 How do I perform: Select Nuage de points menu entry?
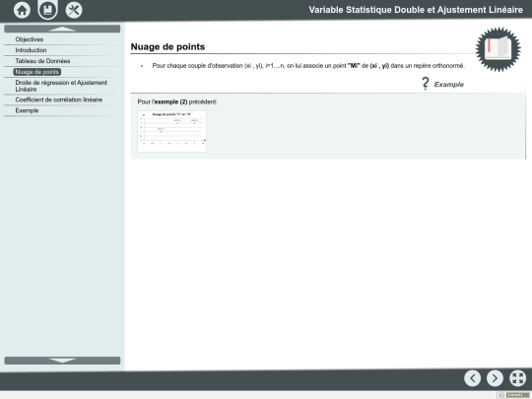tap(37, 72)
